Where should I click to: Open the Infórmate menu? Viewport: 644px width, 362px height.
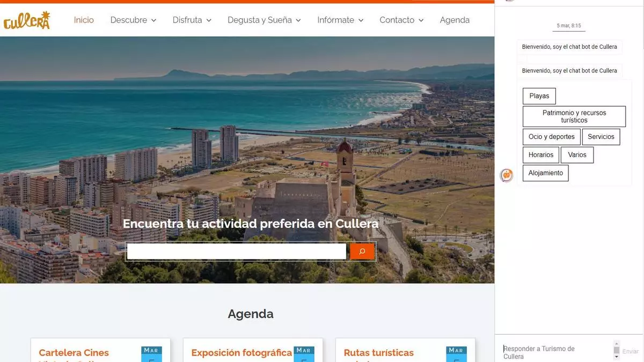click(x=340, y=20)
